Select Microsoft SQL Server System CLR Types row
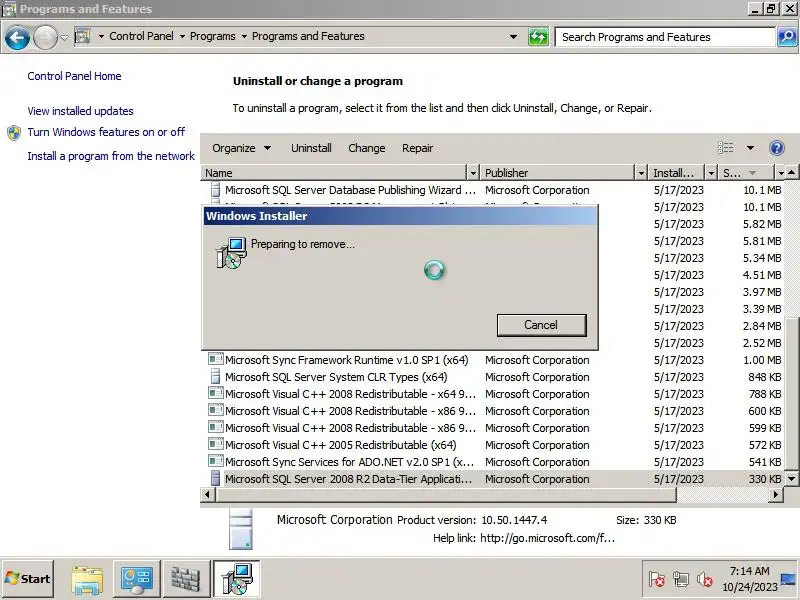The width and height of the screenshot is (800, 600). 493,377
